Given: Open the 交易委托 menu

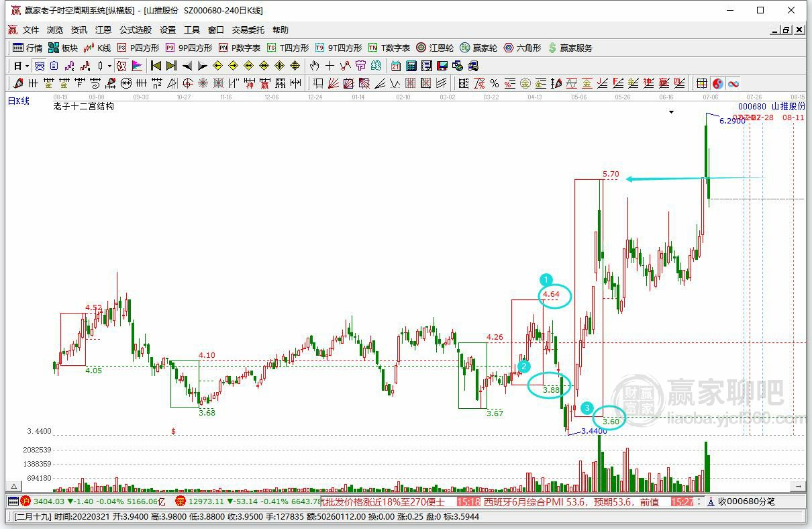Looking at the screenshot, I should click(248, 30).
